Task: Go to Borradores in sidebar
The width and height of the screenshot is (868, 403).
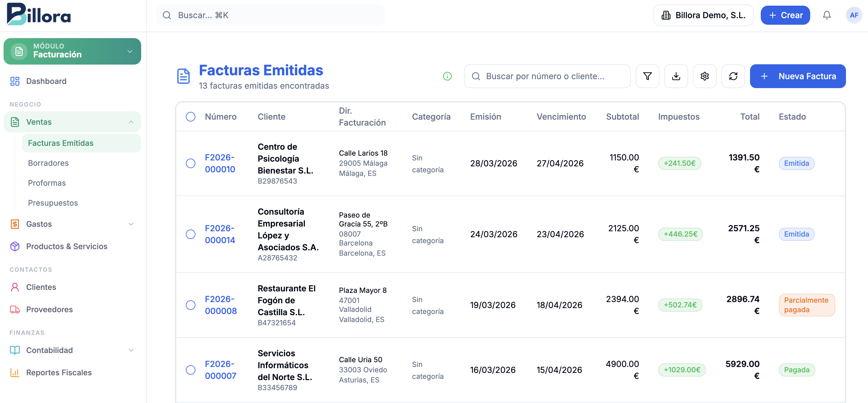Action: point(48,163)
